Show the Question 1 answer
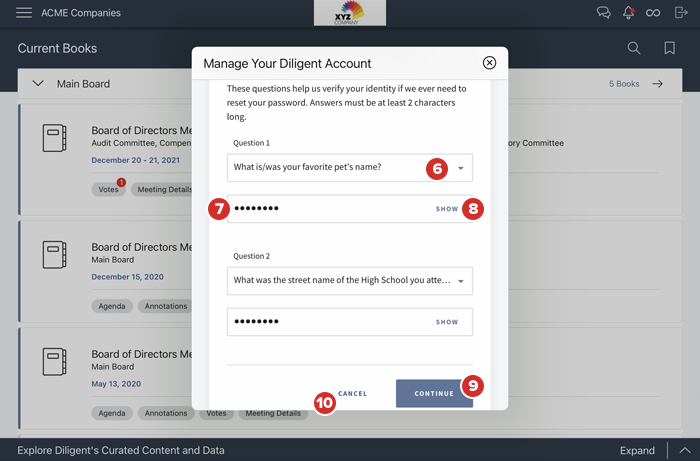700x461 pixels. tap(447, 209)
